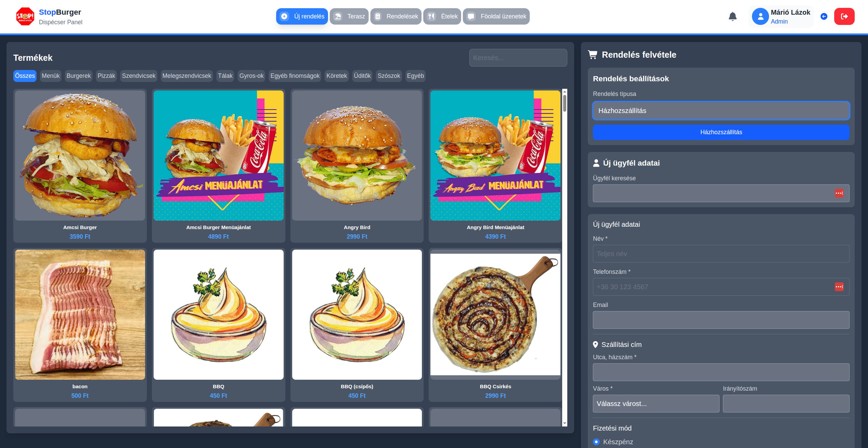Viewport: 868px width, 448px height.
Task: Filter products by Burgerek category
Action: [x=79, y=76]
